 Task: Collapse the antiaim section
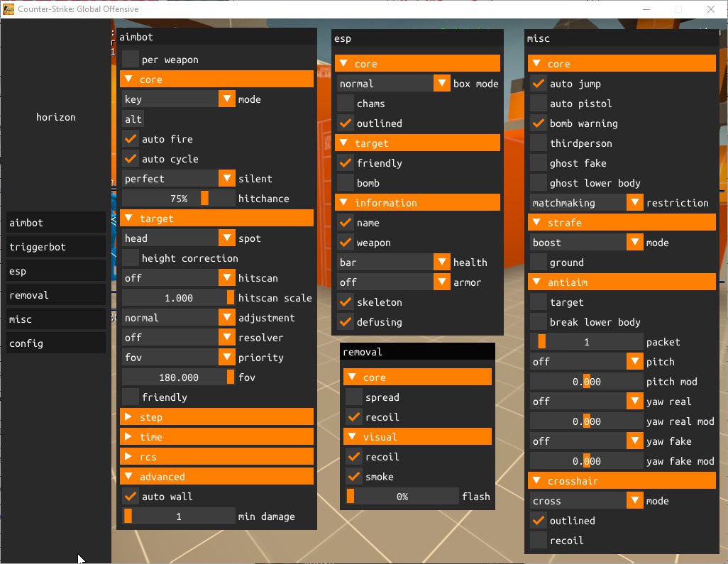coord(622,282)
